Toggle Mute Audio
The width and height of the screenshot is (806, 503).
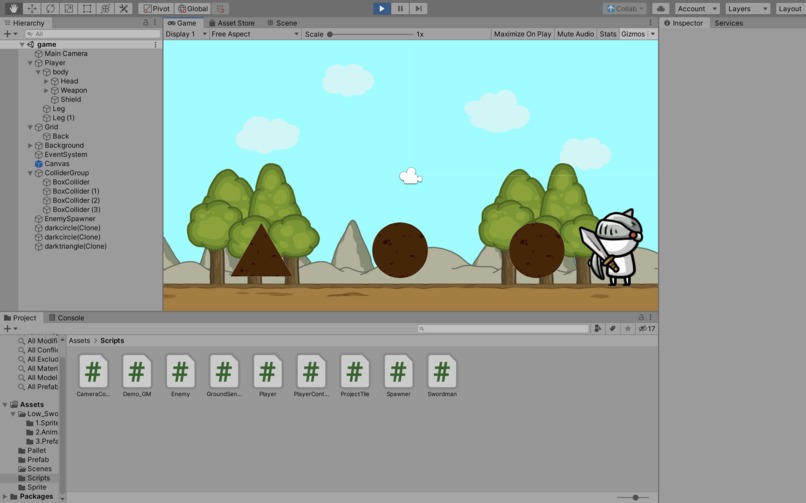pyautogui.click(x=575, y=34)
